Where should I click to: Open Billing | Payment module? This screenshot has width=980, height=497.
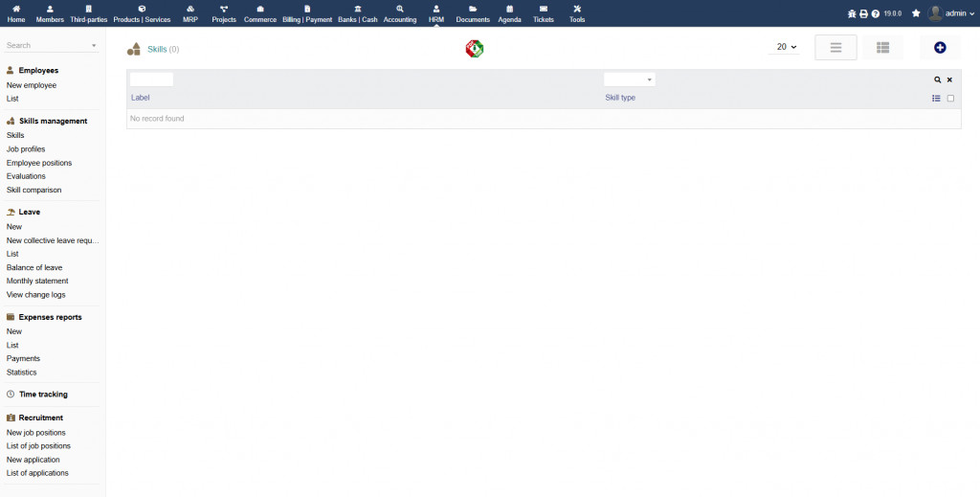click(x=307, y=13)
